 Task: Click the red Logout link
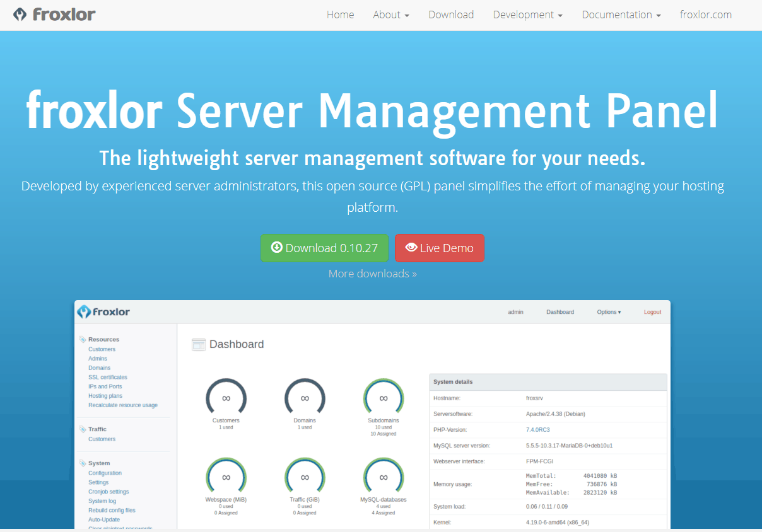(652, 312)
